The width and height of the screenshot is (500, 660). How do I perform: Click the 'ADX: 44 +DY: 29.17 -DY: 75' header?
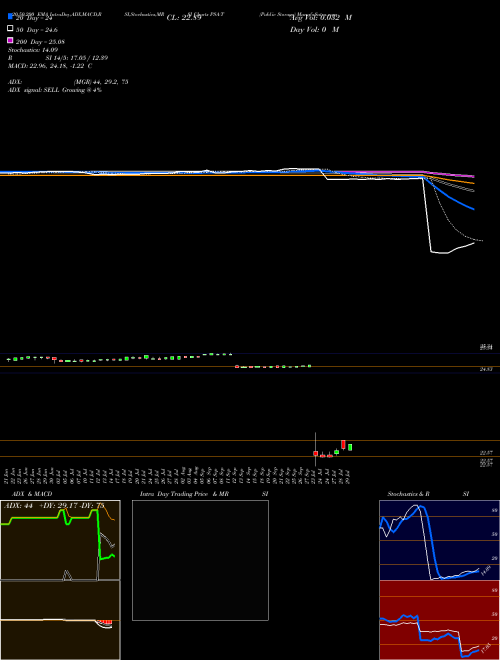point(54,505)
